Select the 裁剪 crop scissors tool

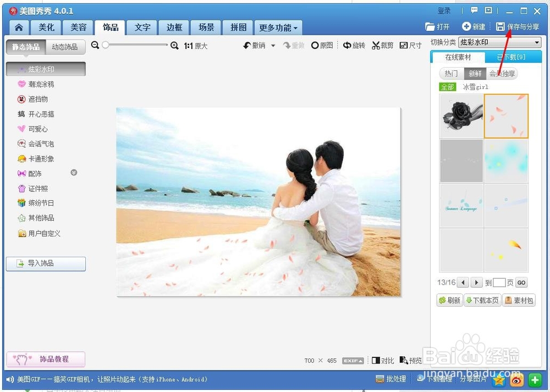point(383,46)
